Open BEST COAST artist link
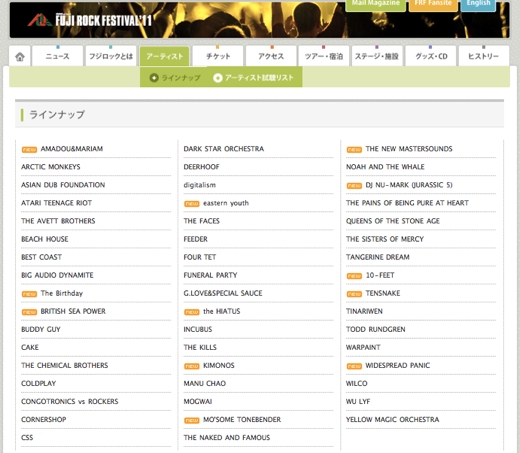The width and height of the screenshot is (520, 453). (41, 257)
